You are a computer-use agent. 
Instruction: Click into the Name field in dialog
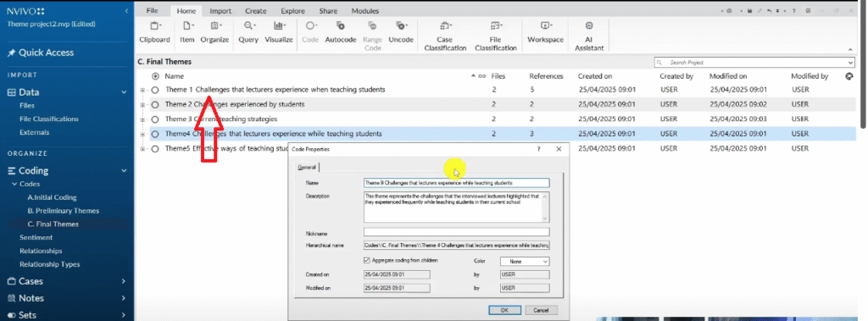click(x=456, y=183)
